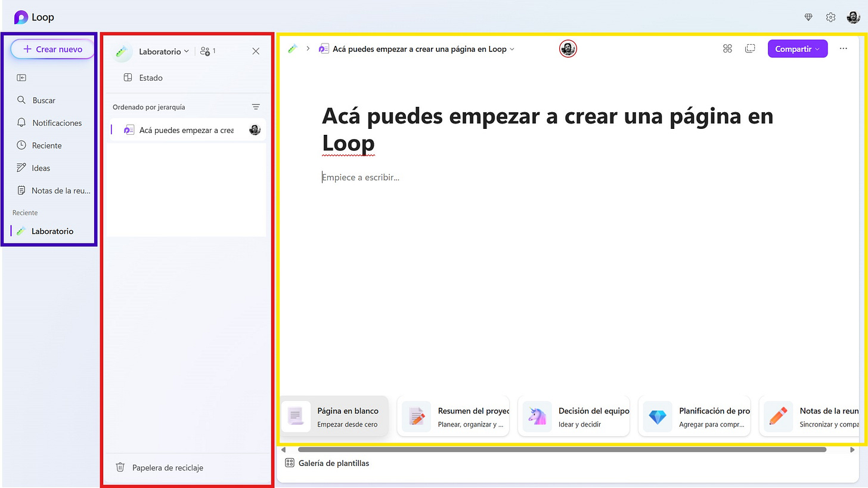This screenshot has height=488, width=868.
Task: Click the left arrow of template scrollbar
Action: click(x=284, y=450)
